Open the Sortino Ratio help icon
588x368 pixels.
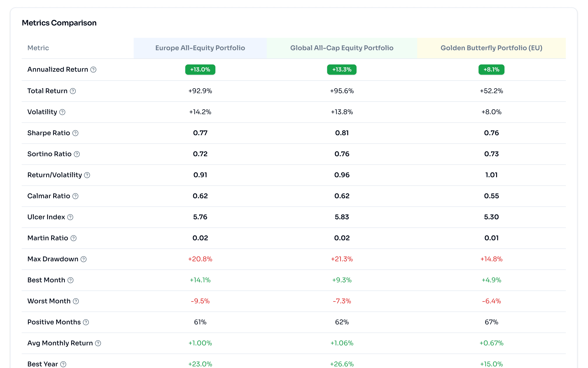77,154
